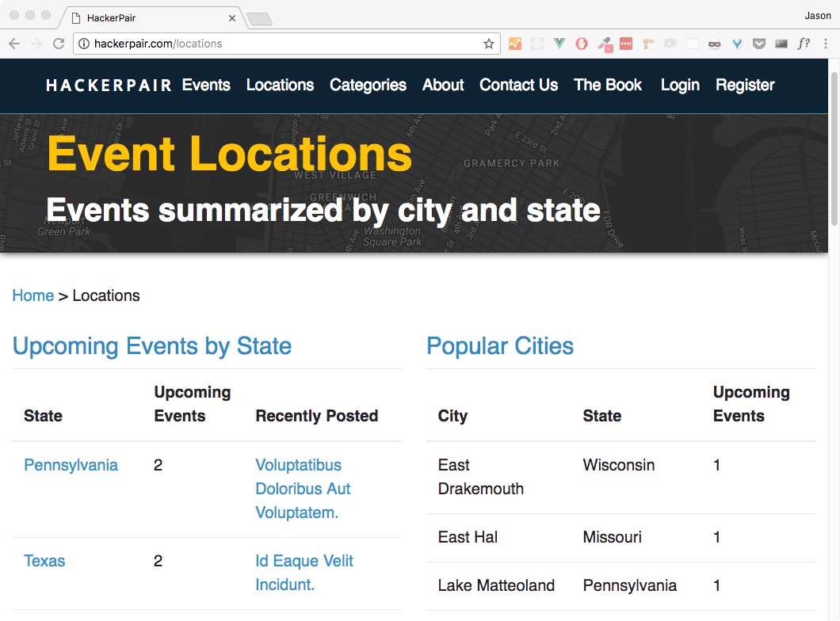The width and height of the screenshot is (840, 621).
Task: Select the Missouri state cell
Action: (613, 538)
